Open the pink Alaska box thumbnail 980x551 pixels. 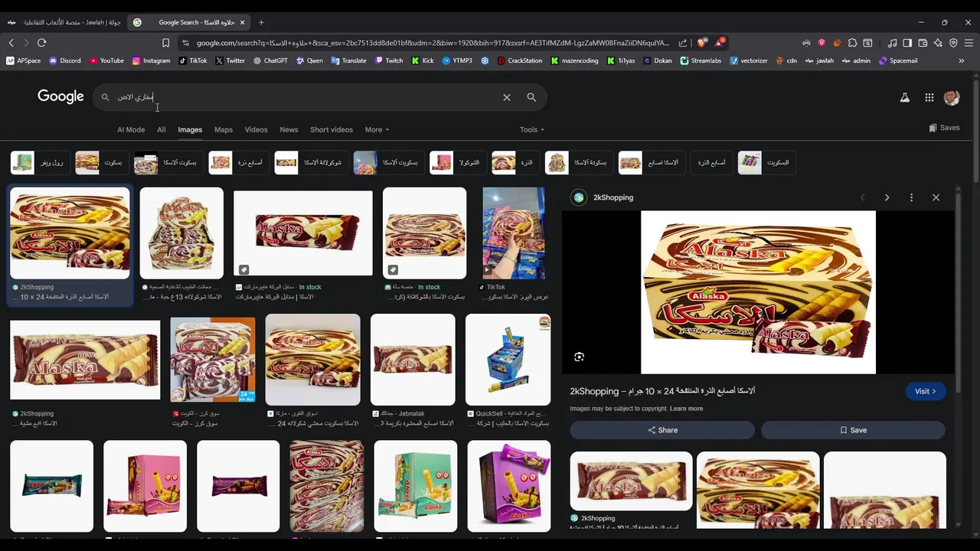pos(145,486)
